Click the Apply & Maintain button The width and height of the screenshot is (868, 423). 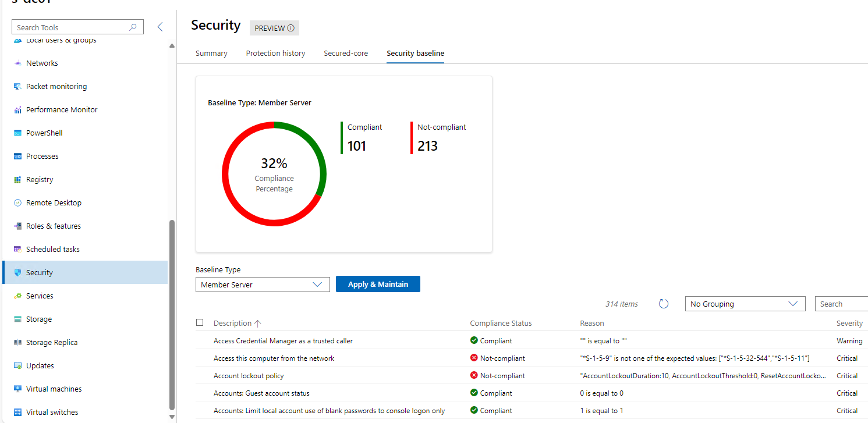tap(378, 284)
